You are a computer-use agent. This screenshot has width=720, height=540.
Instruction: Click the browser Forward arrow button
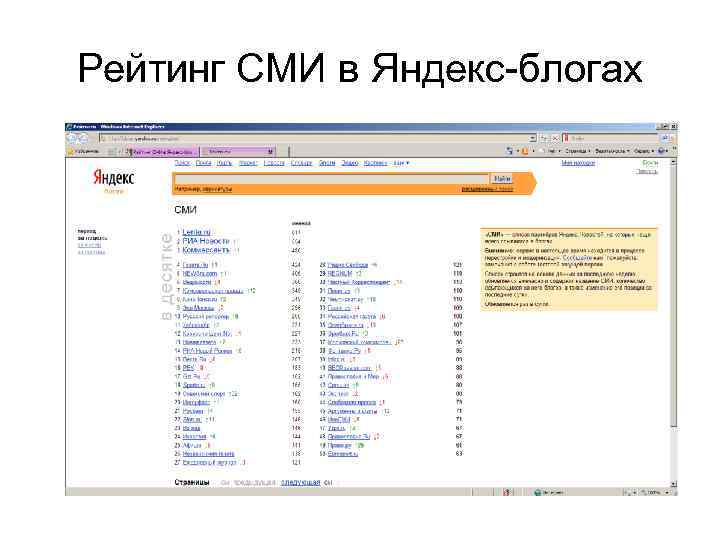point(84,138)
